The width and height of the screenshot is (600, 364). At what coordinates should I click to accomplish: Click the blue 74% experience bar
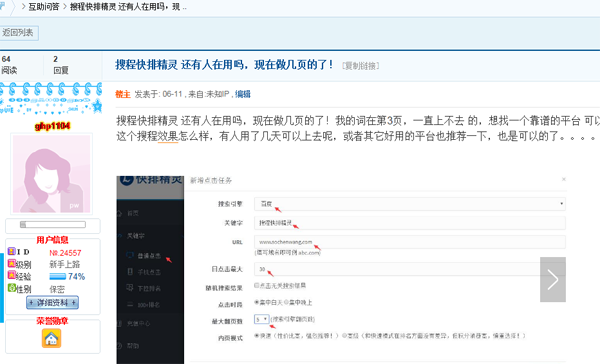point(57,276)
